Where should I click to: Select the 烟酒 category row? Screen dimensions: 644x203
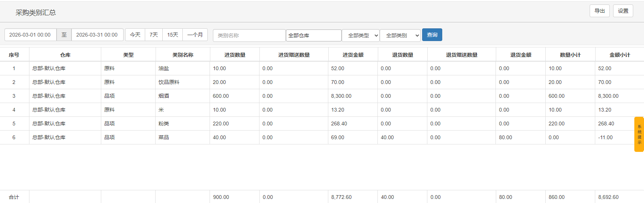click(x=164, y=96)
